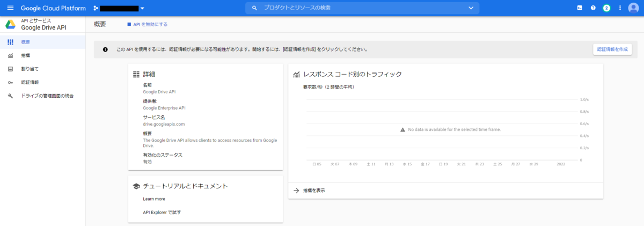The image size is (644, 226).
Task: Click the Google Drive API logo icon
Action: tap(10, 24)
